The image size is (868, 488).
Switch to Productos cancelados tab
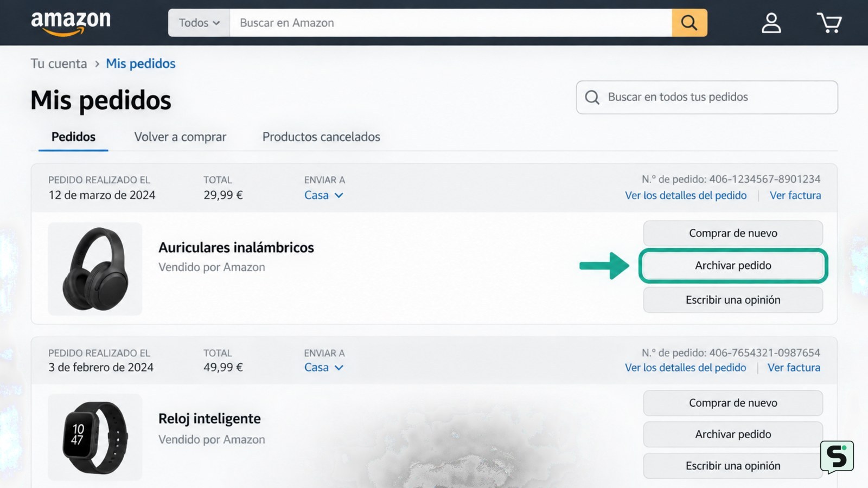(x=321, y=137)
